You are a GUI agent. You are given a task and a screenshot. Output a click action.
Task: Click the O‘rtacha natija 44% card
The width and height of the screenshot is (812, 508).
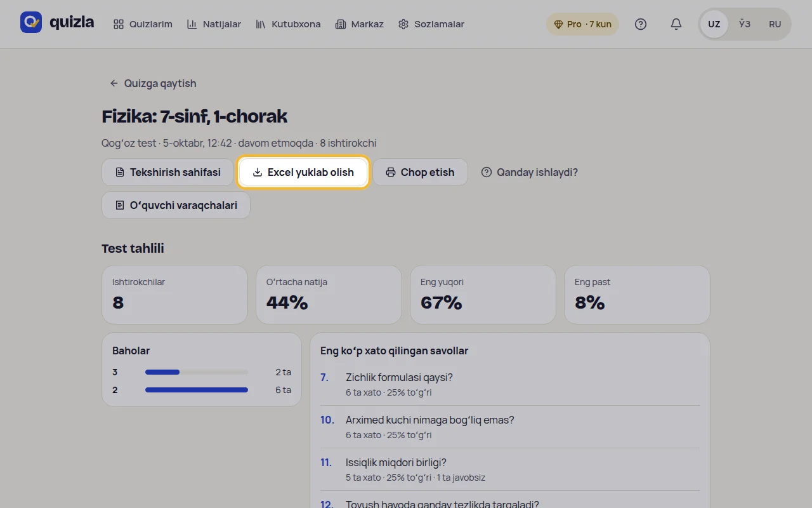click(329, 295)
